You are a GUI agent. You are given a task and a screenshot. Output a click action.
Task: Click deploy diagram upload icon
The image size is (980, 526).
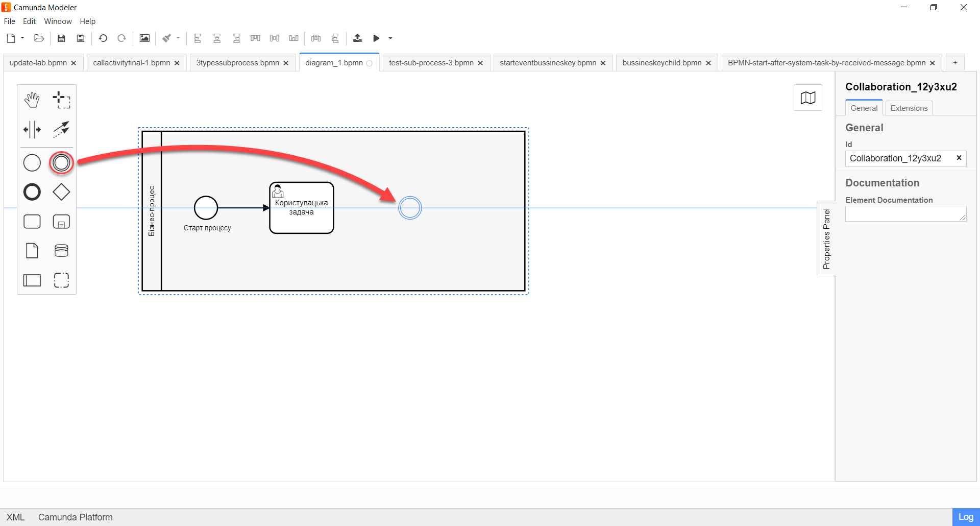point(357,38)
